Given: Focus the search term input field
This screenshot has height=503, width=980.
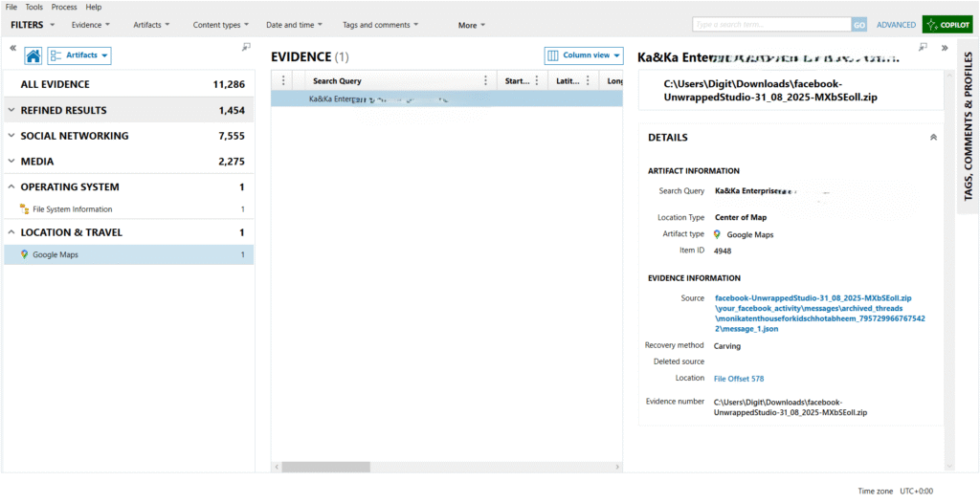Looking at the screenshot, I should coord(772,25).
